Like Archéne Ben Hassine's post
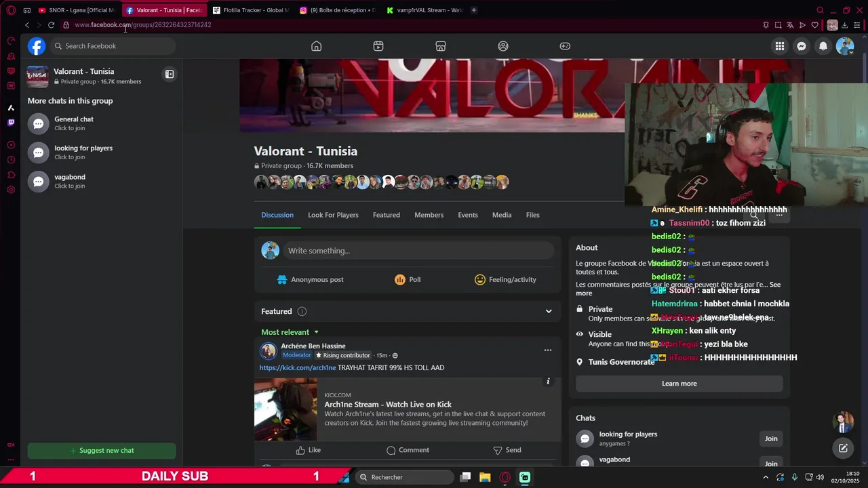Viewport: 868px width, 488px height. pyautogui.click(x=309, y=450)
